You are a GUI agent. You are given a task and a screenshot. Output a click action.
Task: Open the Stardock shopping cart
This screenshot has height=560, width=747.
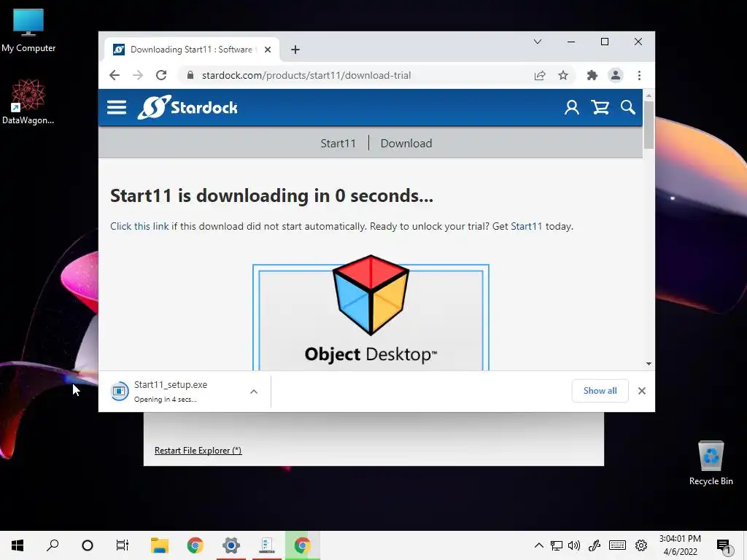coord(600,108)
